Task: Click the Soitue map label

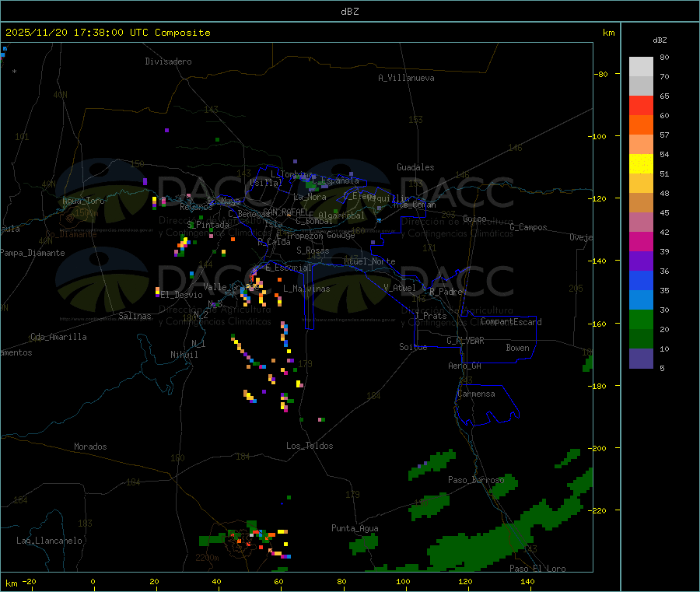Action: 414,347
